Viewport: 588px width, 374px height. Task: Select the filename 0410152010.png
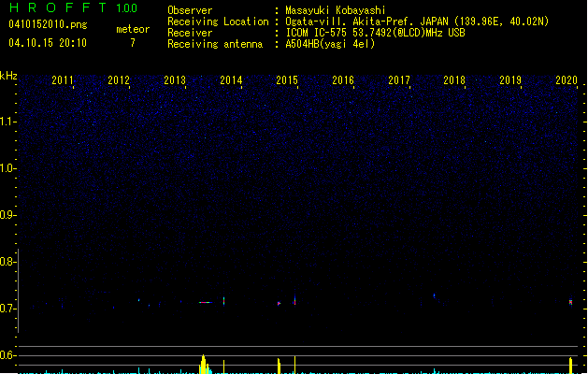48,24
